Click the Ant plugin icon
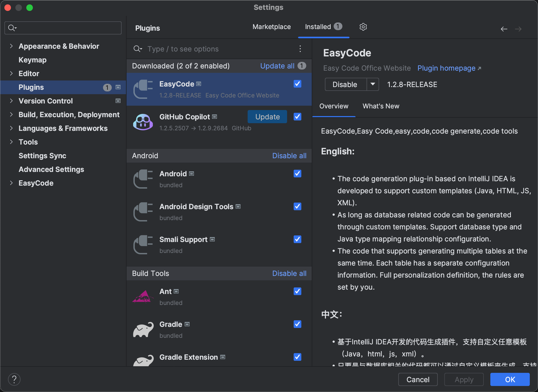 (143, 297)
